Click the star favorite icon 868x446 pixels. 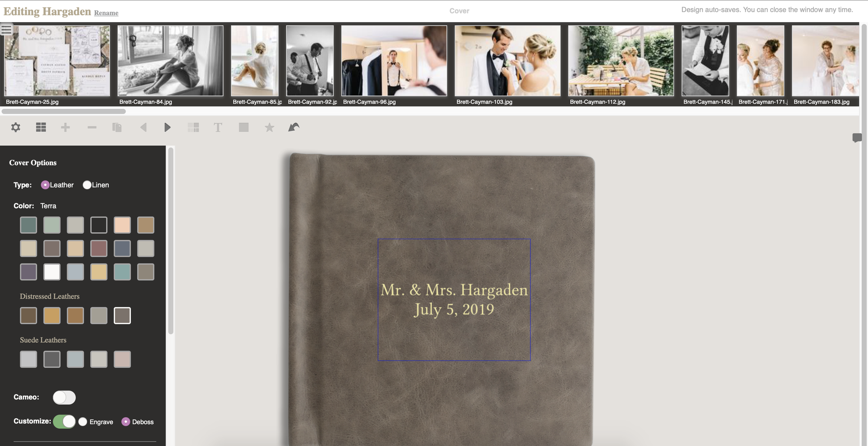[x=269, y=127]
